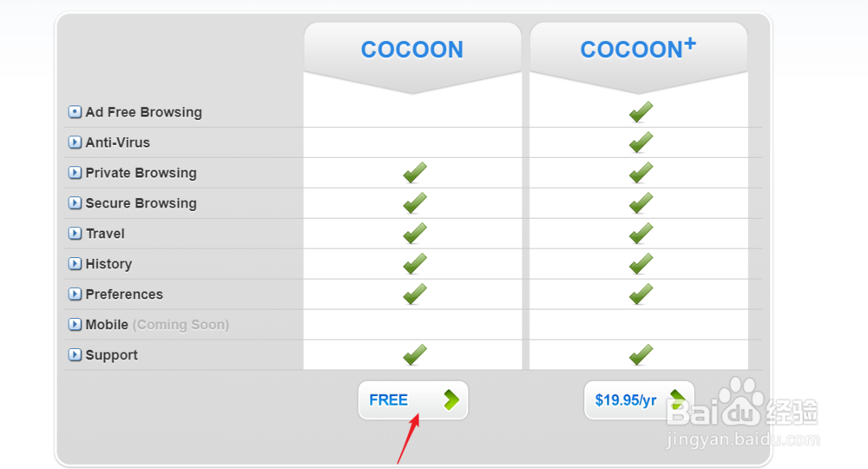868x469 pixels.
Task: Click the Cocoon Support checkmark
Action: (415, 354)
